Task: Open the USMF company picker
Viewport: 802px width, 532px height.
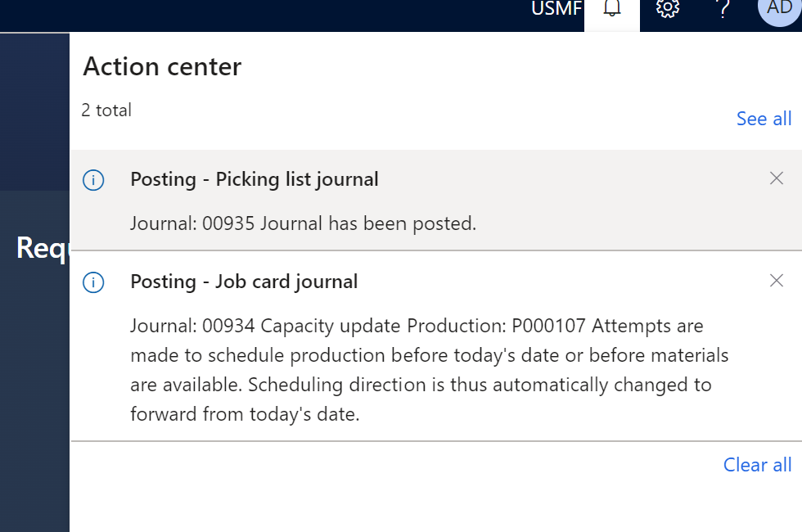Action: (x=556, y=9)
